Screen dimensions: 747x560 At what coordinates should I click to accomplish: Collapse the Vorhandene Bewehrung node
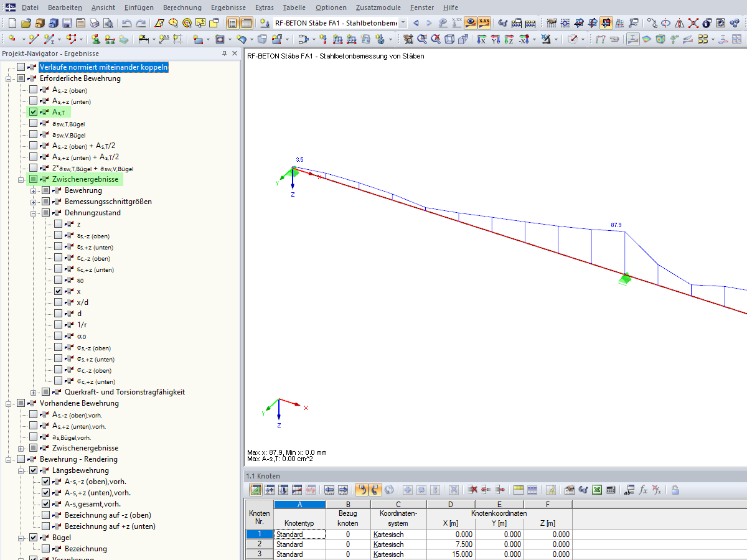9,403
